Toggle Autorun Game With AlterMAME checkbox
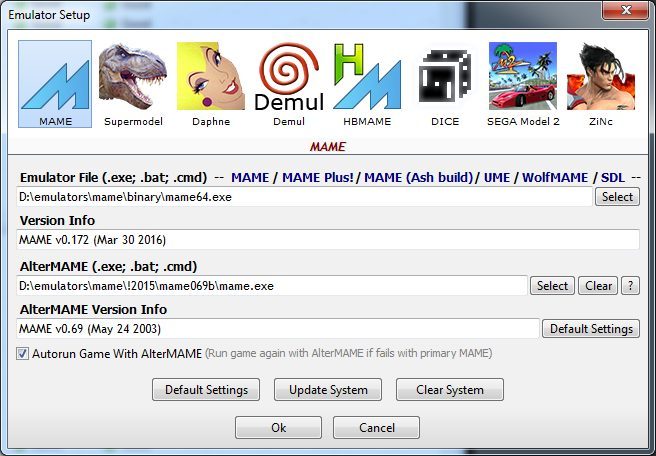Viewport: 656px width, 456px height. pos(23,353)
